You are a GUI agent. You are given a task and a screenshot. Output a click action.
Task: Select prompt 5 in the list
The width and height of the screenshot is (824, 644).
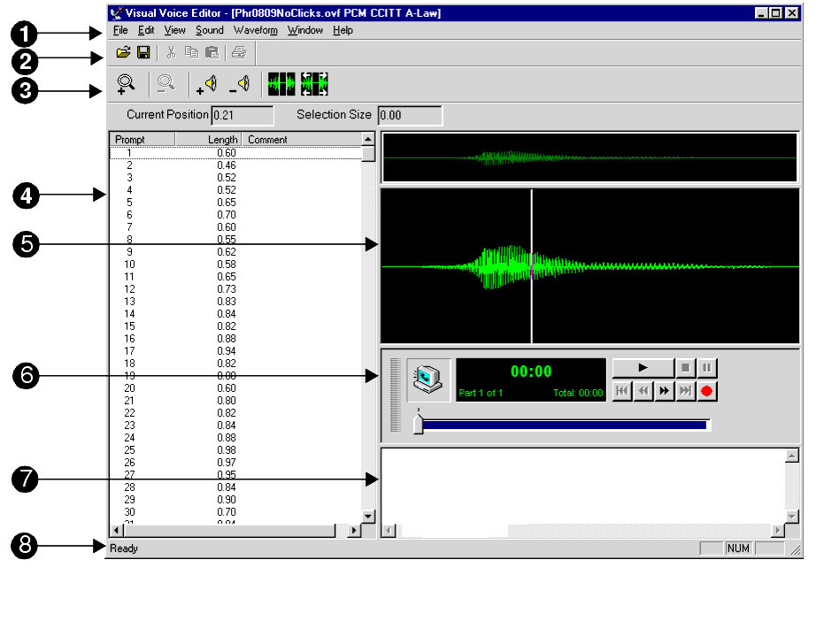click(236, 203)
